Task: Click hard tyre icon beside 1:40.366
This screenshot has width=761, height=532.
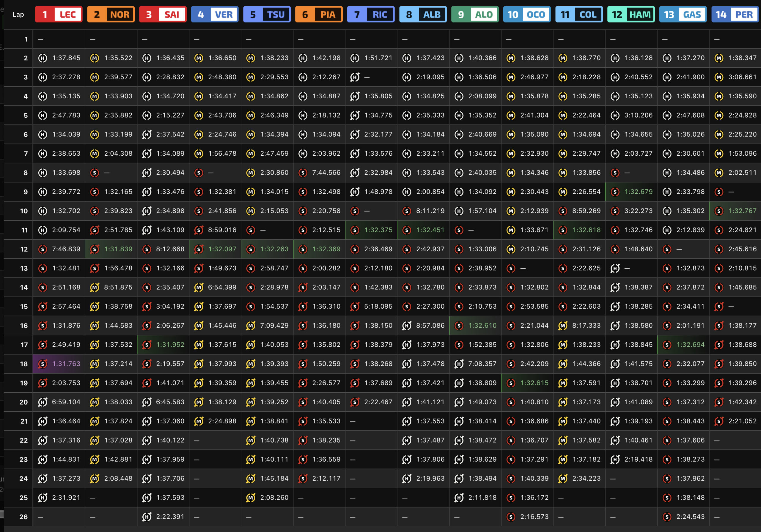Action: pyautogui.click(x=459, y=58)
